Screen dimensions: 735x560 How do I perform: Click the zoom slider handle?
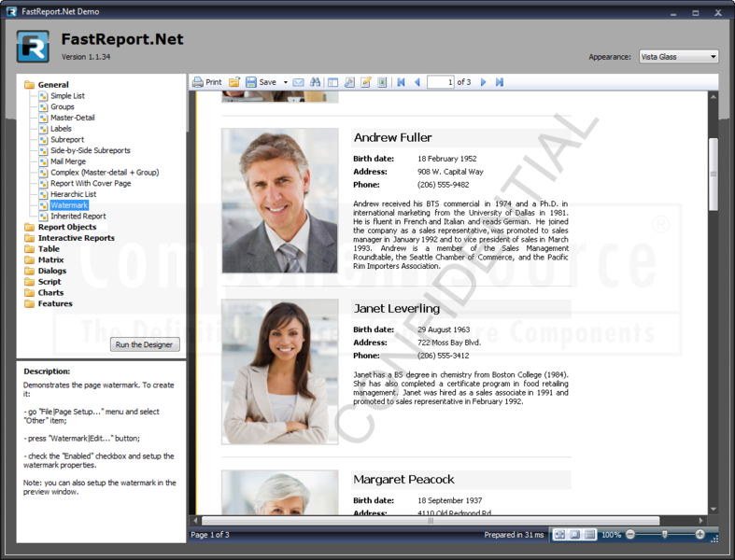(x=665, y=534)
